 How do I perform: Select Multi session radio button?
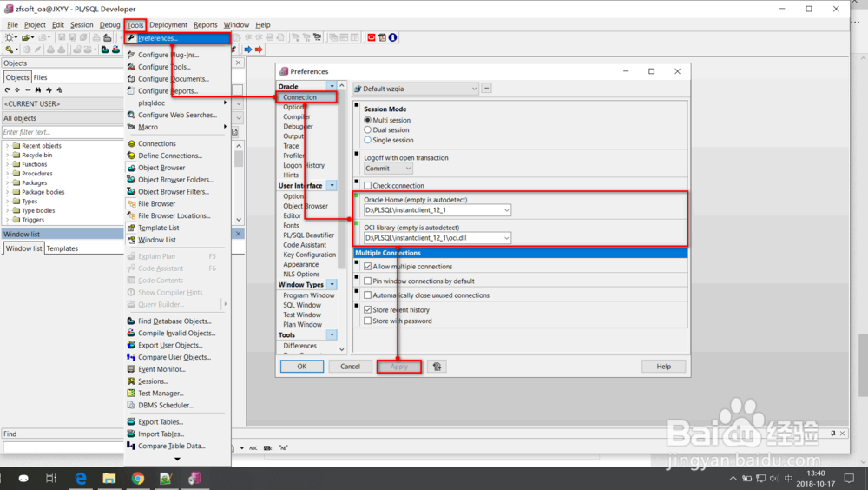click(367, 120)
